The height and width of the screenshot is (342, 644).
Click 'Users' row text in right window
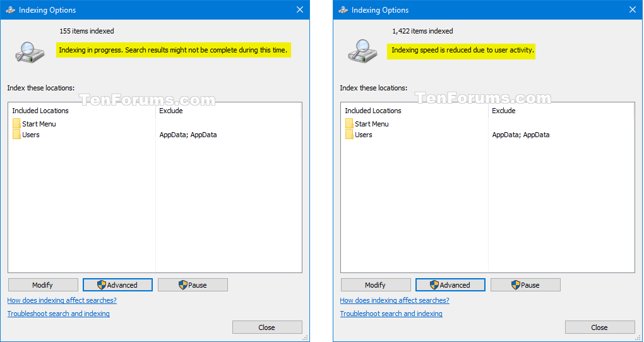[x=364, y=135]
